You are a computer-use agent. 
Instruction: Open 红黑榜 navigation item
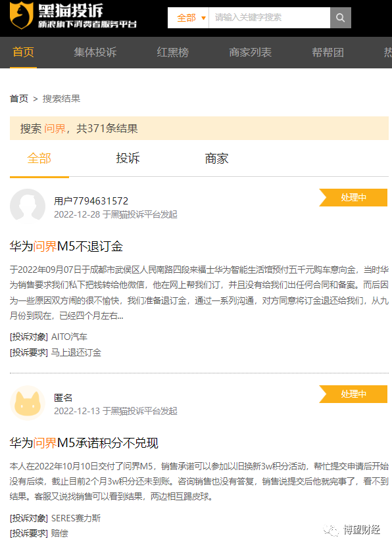pos(173,53)
